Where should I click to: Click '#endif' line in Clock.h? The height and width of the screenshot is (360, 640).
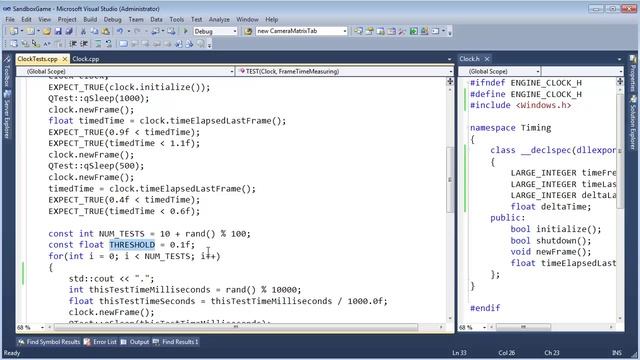point(485,308)
